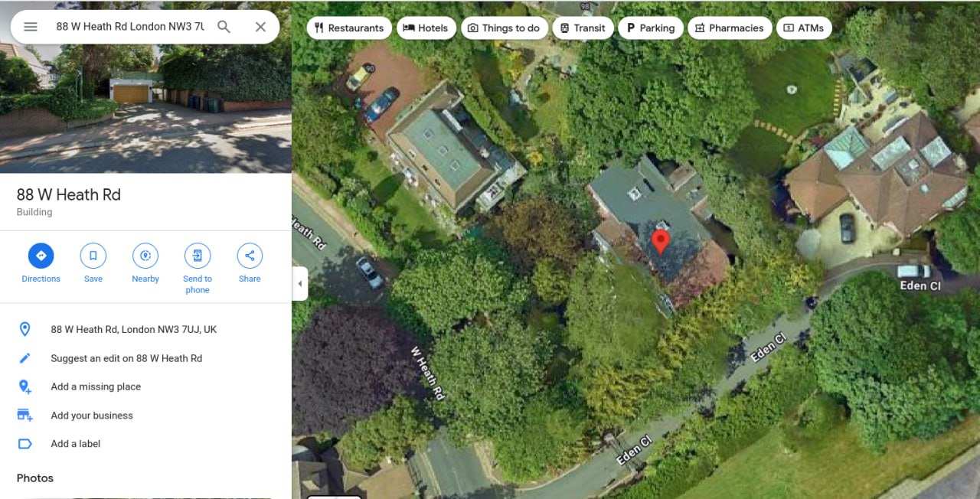
Task: Click Send to phone icon
Action: coord(198,256)
